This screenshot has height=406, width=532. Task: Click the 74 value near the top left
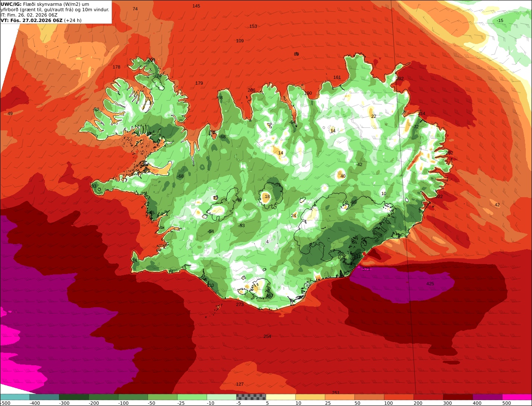135,9
